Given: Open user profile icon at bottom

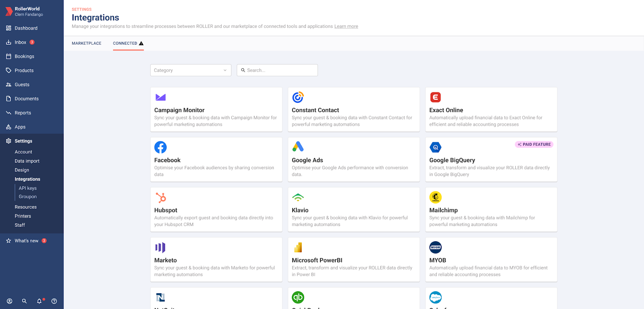Looking at the screenshot, I should tap(10, 301).
